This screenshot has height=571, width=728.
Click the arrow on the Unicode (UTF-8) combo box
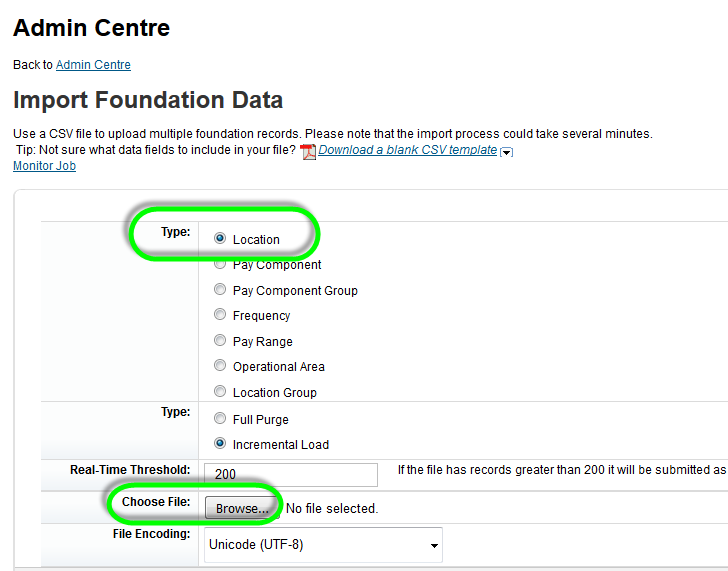tap(434, 545)
